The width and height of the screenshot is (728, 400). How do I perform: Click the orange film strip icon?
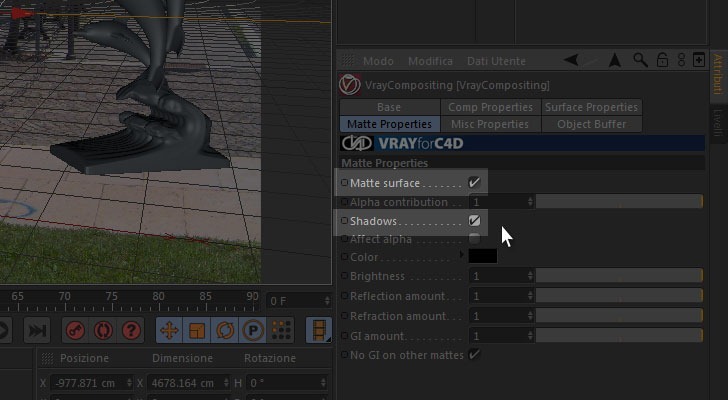[x=319, y=330]
